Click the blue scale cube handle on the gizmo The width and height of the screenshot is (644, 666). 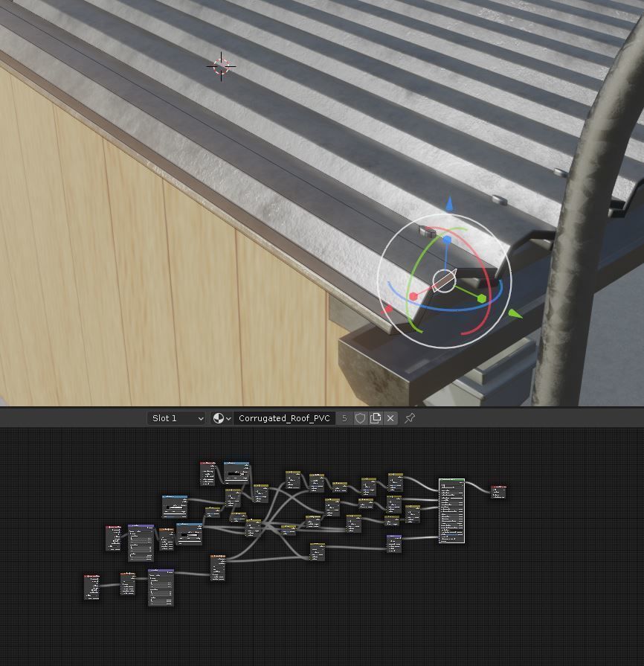click(447, 240)
